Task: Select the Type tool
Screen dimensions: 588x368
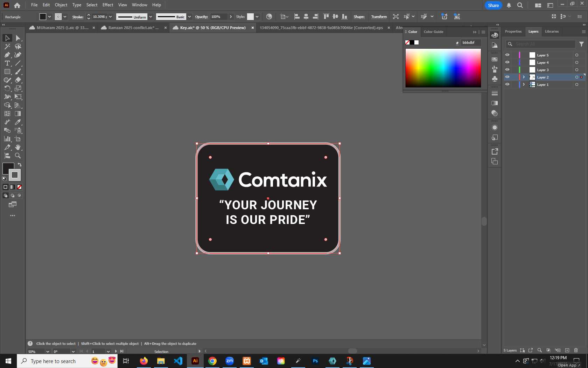Action: point(7,63)
